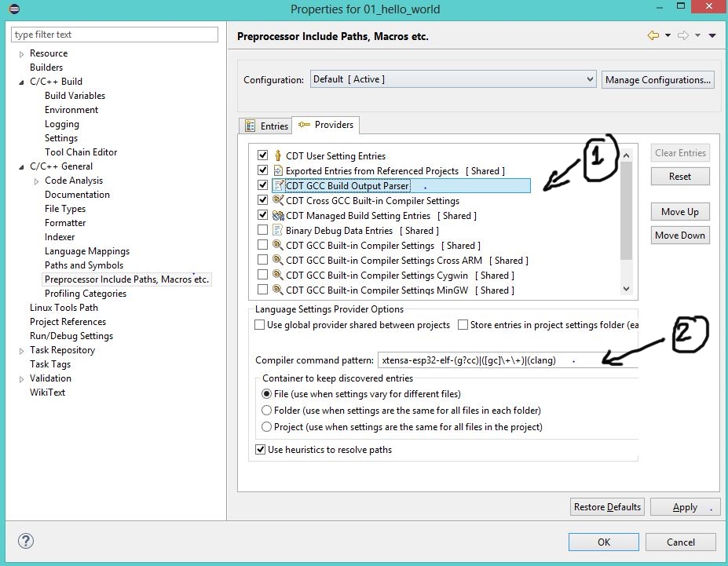Click the Compiler command pattern field
The width and height of the screenshot is (728, 566).
point(507,361)
